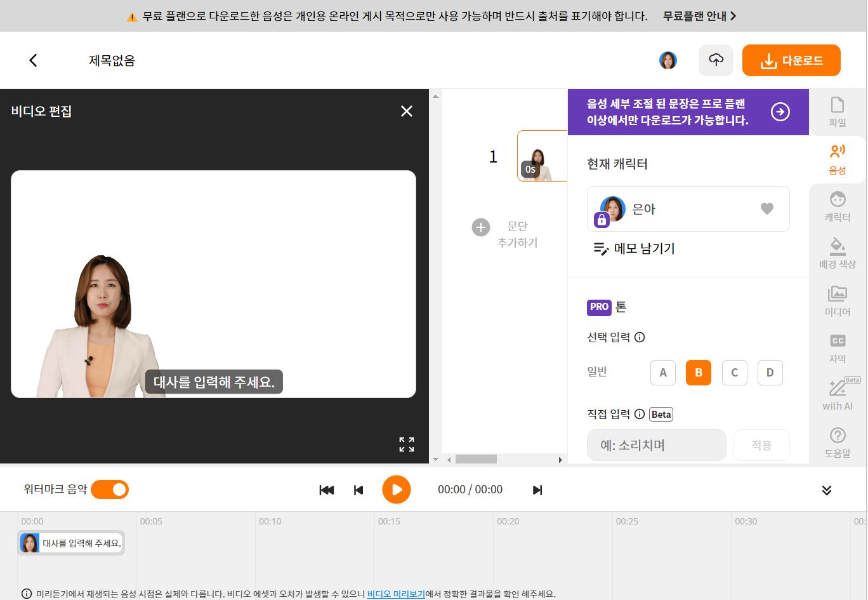Click the 다운로드 button
Image resolution: width=868 pixels, height=600 pixels.
click(791, 60)
